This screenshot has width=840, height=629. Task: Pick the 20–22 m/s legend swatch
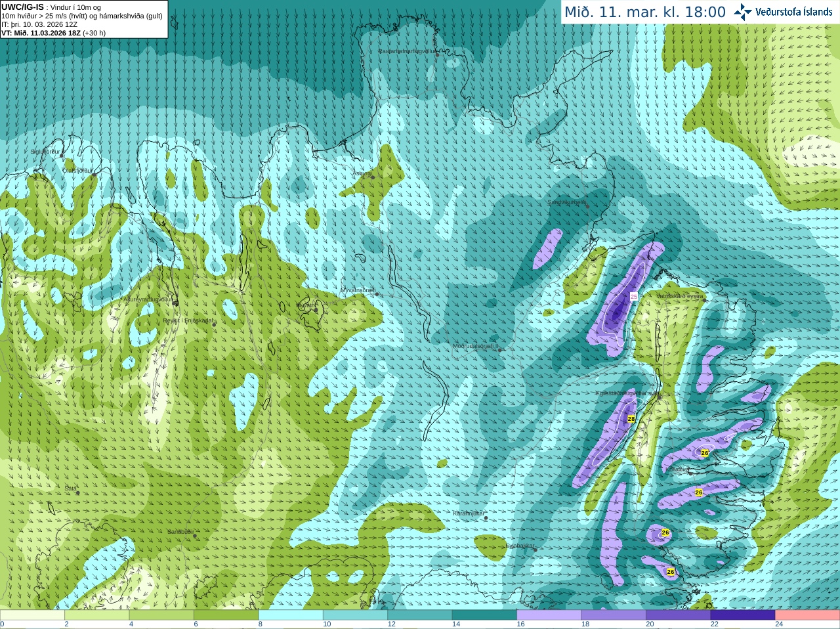click(x=679, y=615)
